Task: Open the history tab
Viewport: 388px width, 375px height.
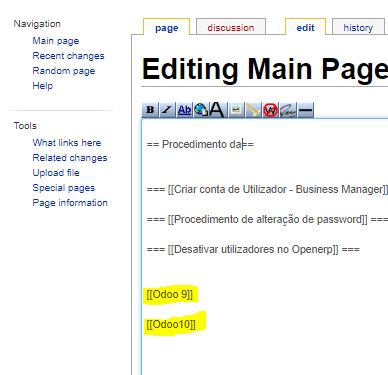Action: (358, 27)
